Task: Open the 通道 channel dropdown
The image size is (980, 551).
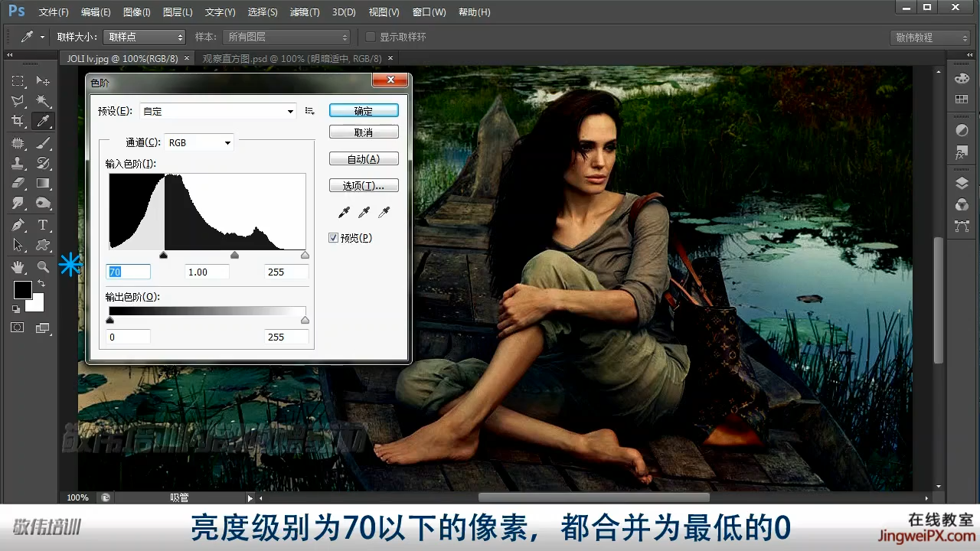Action: click(199, 142)
